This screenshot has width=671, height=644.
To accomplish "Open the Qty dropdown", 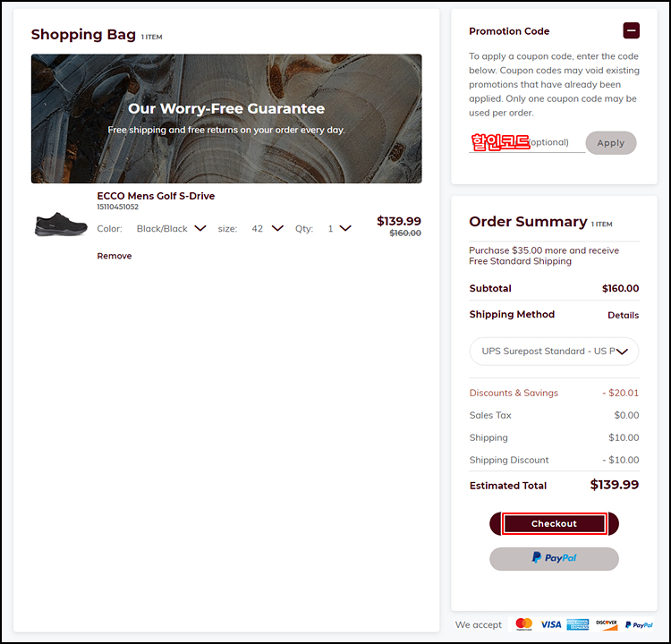I will point(339,228).
